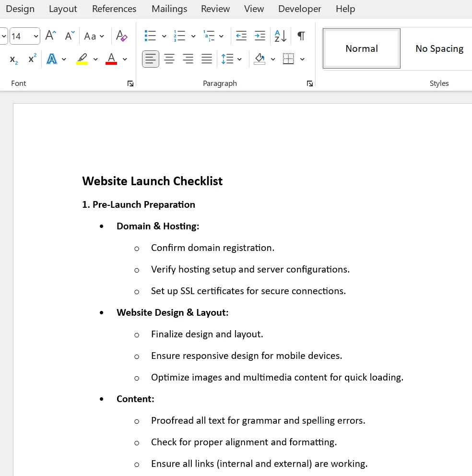Click 'Proofread all text for grammar' line
Image resolution: width=472 pixels, height=476 pixels.
click(x=258, y=421)
